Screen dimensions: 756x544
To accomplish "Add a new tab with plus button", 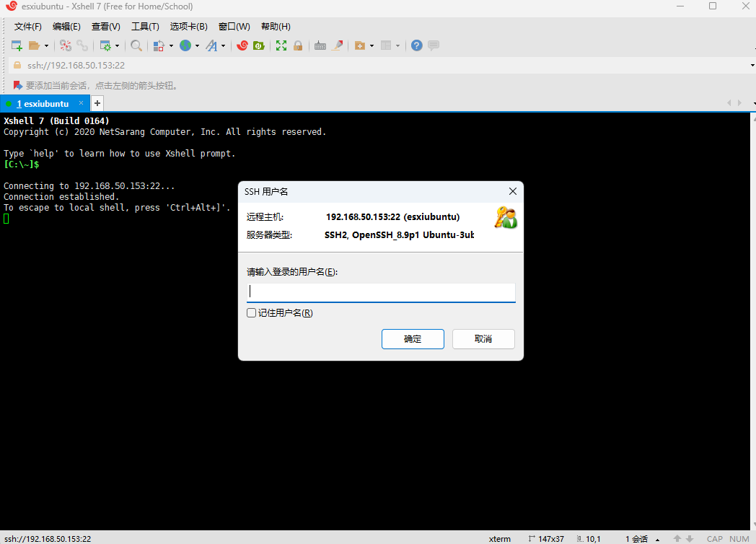I will [x=97, y=103].
